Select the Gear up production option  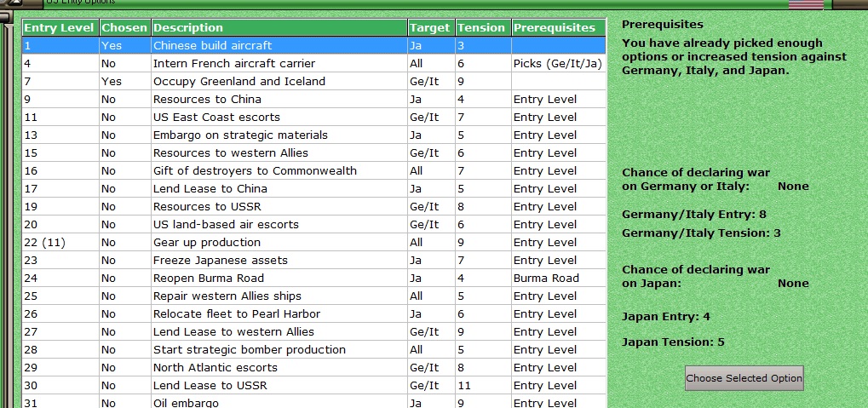tap(313, 243)
